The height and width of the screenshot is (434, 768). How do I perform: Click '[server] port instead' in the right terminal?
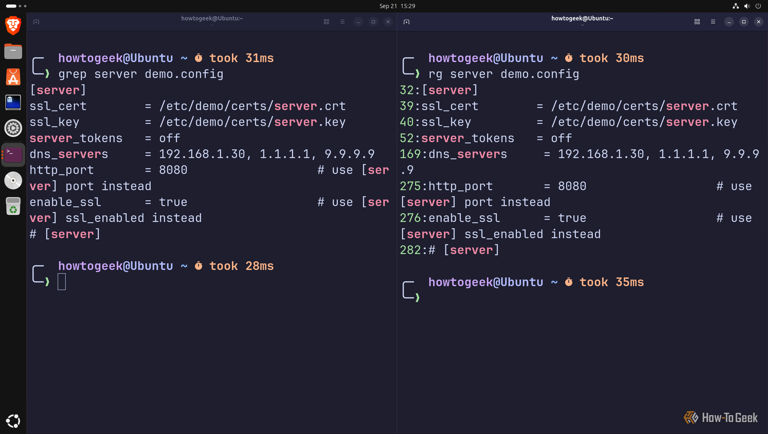(x=475, y=202)
